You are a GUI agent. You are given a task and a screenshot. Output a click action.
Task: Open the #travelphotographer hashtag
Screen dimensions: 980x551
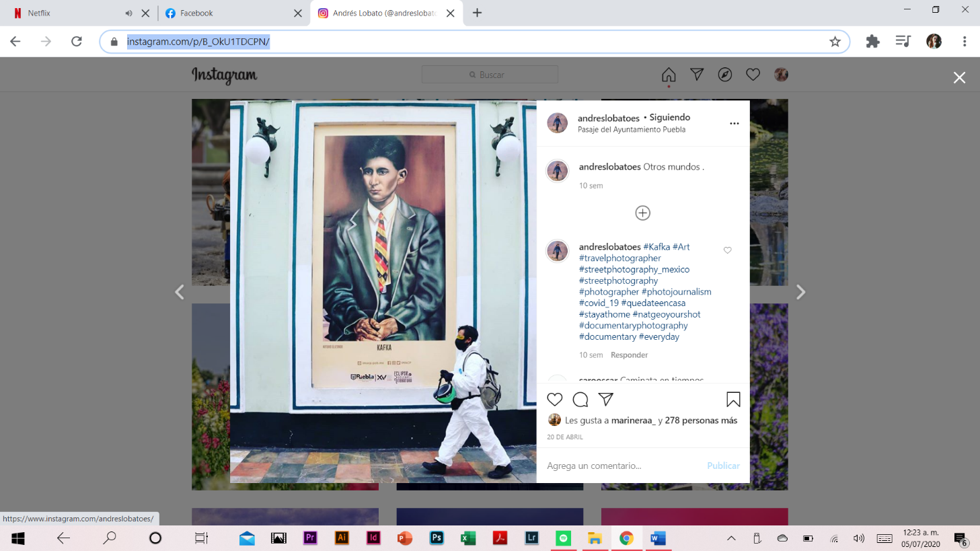click(620, 258)
